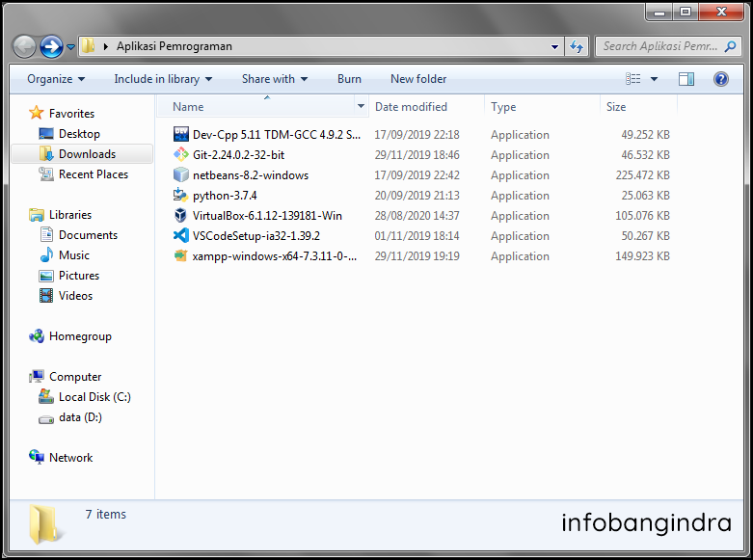Screen dimensions: 753x560
Task: Select the xampp-windows installer icon
Action: point(181,255)
